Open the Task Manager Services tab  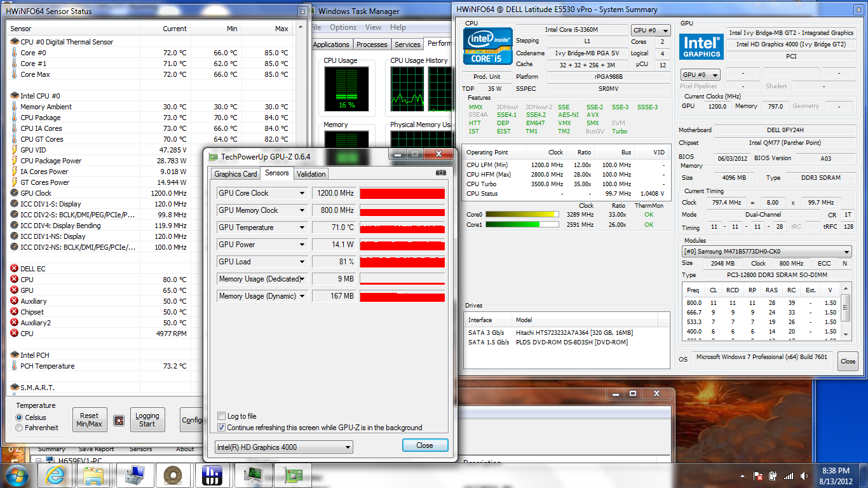point(407,44)
